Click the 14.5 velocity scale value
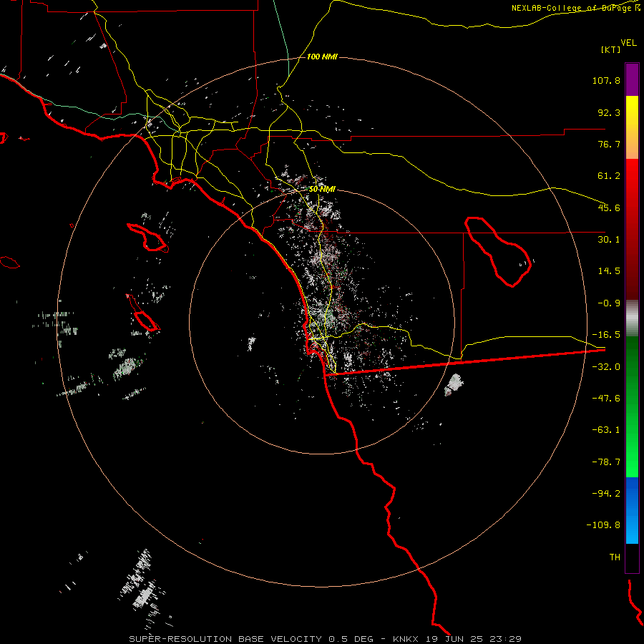 coord(609,271)
